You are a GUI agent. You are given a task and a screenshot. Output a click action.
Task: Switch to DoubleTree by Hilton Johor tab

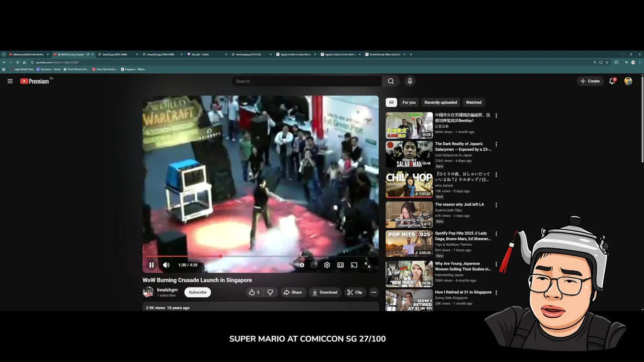coord(385,54)
